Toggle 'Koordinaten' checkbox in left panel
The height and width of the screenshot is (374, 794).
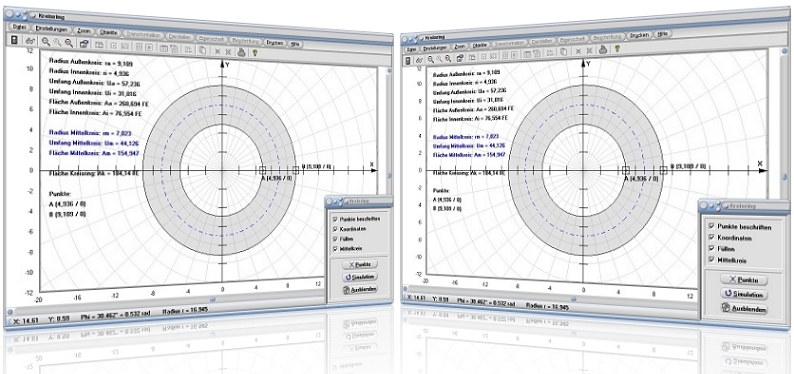[334, 229]
